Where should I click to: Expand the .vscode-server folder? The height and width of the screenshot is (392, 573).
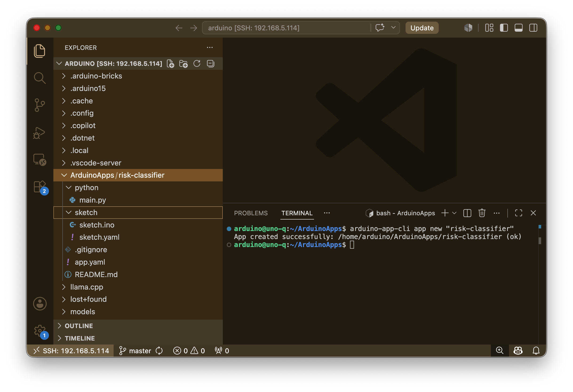pos(138,163)
